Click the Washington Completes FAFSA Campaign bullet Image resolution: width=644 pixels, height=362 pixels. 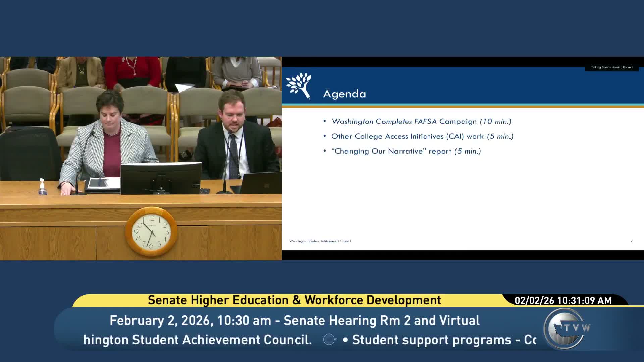[x=421, y=121]
